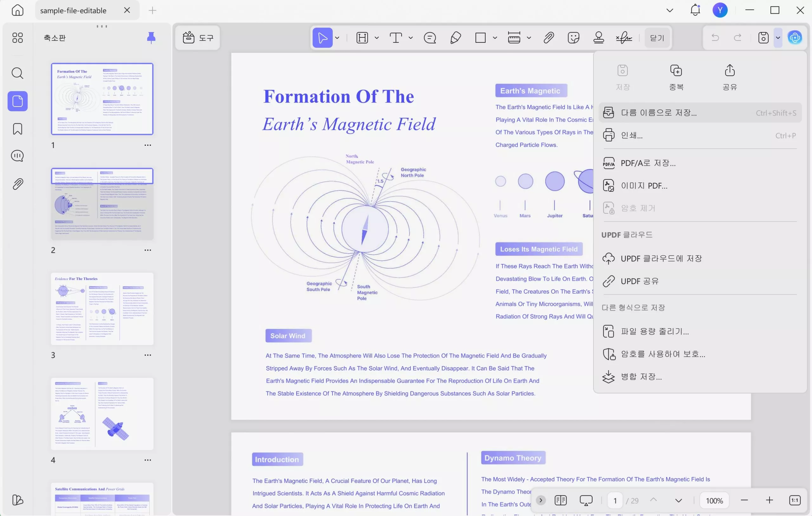The height and width of the screenshot is (516, 812).
Task: Select page 3 thumbnail
Action: pyautogui.click(x=102, y=309)
